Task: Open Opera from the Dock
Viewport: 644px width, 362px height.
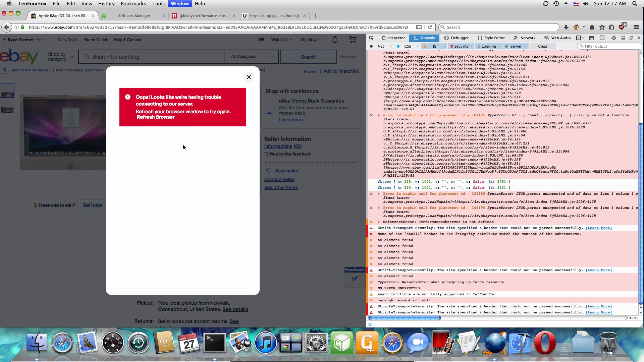Action: pyautogui.click(x=545, y=343)
